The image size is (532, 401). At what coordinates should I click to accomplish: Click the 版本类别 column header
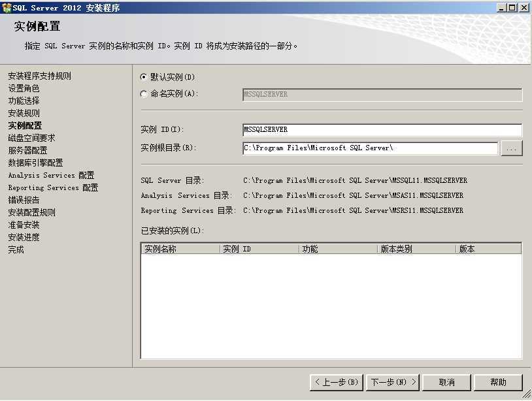(416, 249)
